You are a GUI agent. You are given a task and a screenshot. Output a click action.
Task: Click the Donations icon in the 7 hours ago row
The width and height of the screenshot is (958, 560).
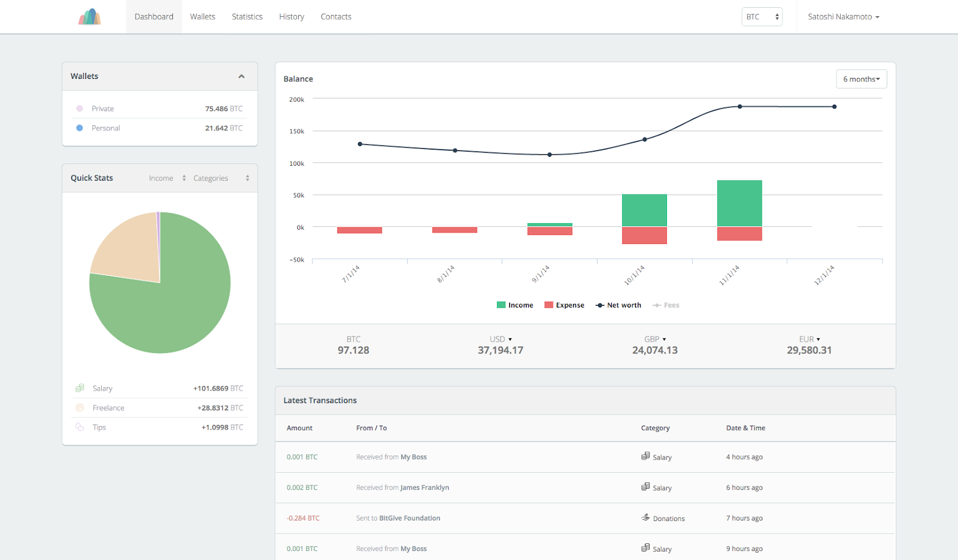click(645, 518)
